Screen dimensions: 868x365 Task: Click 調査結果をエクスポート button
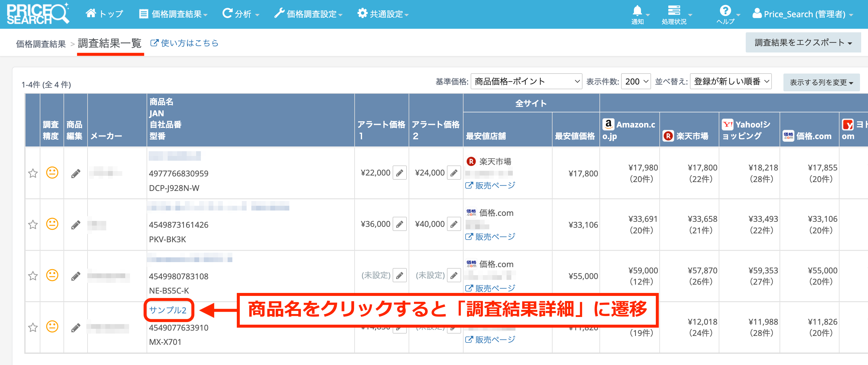pos(803,43)
